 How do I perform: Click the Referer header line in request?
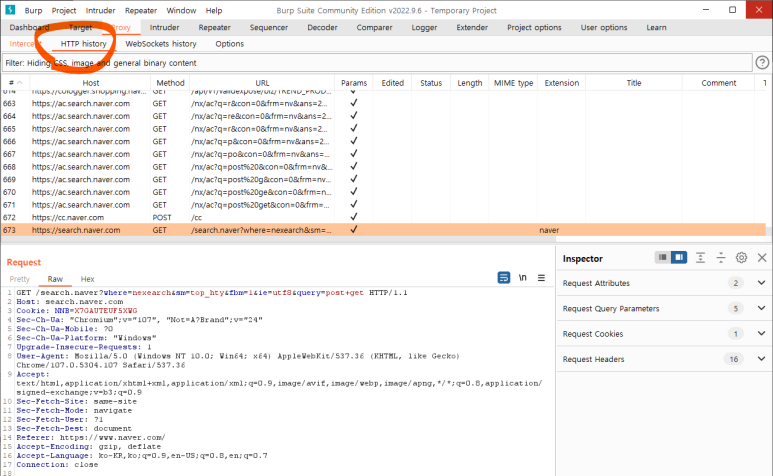click(x=91, y=438)
